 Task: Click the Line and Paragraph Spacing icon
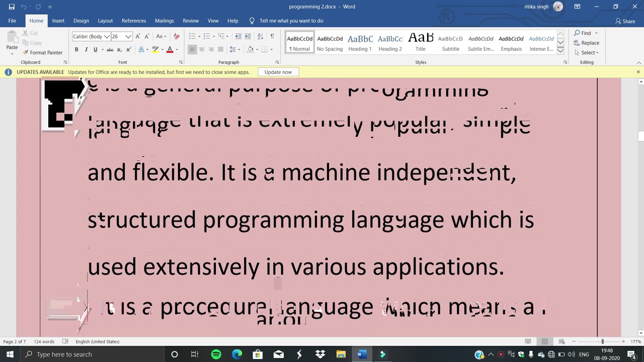(233, 49)
